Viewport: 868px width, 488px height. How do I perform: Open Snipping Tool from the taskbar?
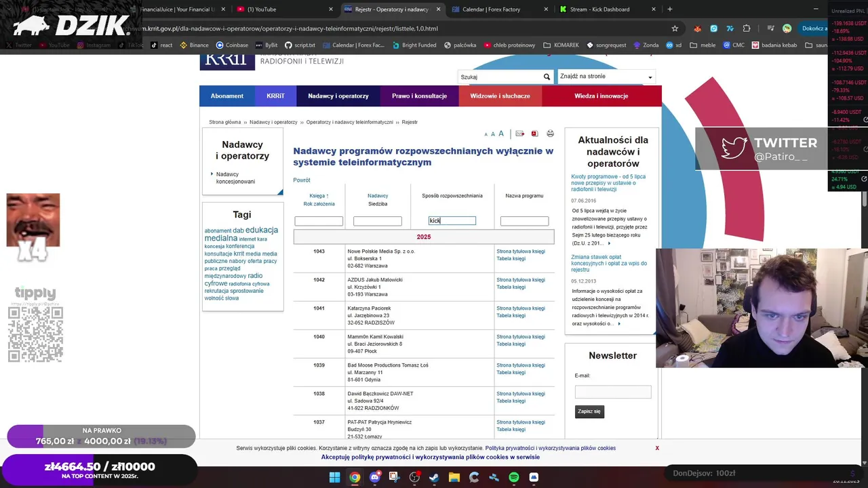pyautogui.click(x=394, y=477)
